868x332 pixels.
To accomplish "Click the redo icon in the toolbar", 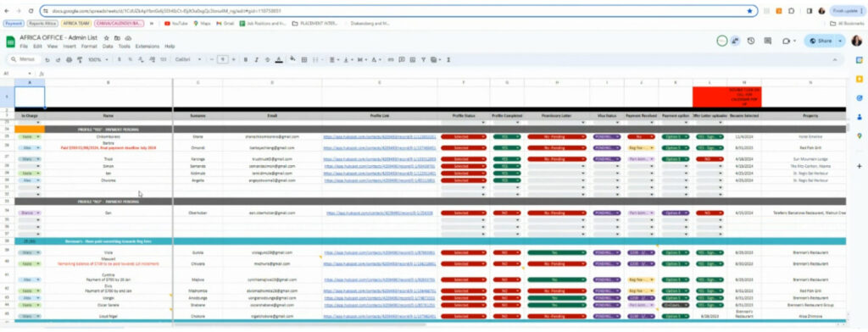I will [58, 59].
